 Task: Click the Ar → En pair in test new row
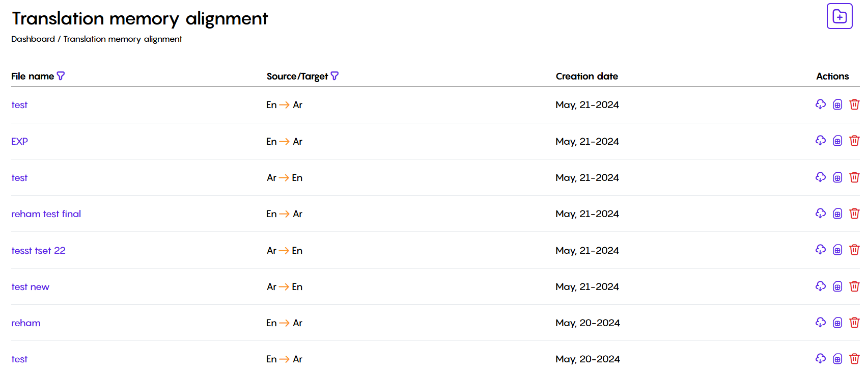coord(285,287)
